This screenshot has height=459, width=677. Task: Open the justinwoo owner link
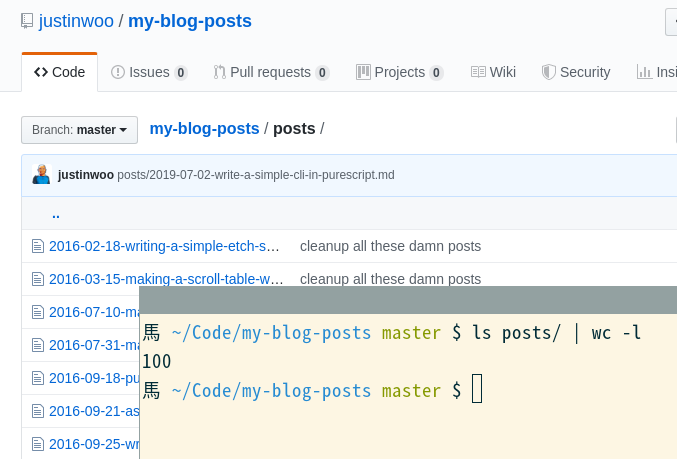click(76, 21)
